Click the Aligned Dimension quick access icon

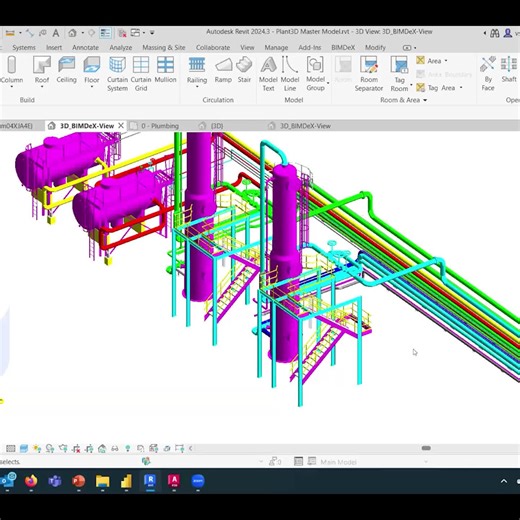tap(30, 33)
